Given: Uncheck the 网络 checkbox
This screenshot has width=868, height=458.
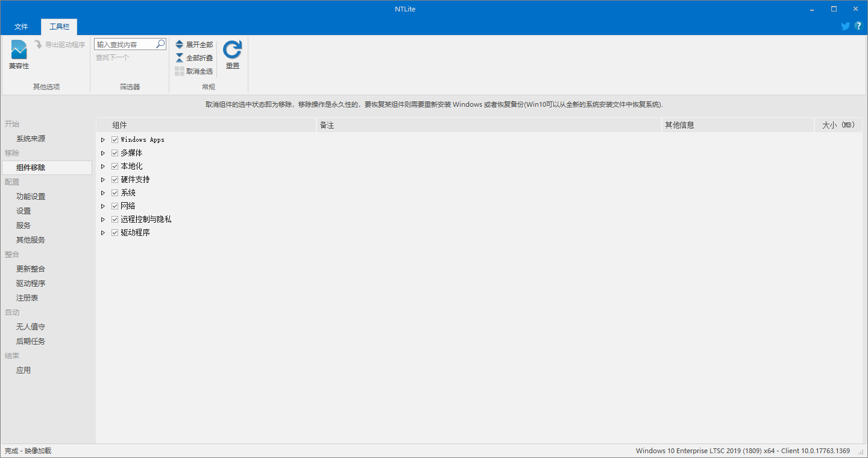Looking at the screenshot, I should (115, 206).
